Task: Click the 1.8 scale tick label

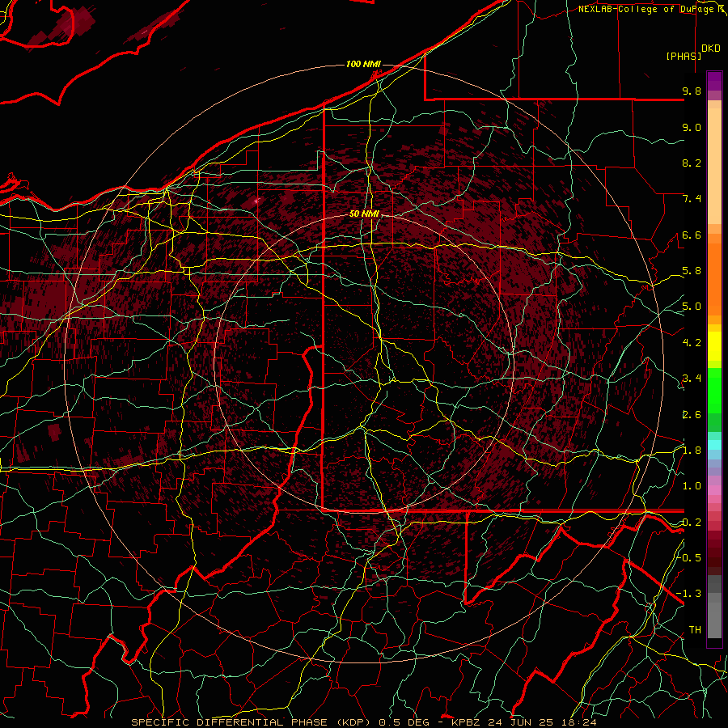Action: (692, 451)
